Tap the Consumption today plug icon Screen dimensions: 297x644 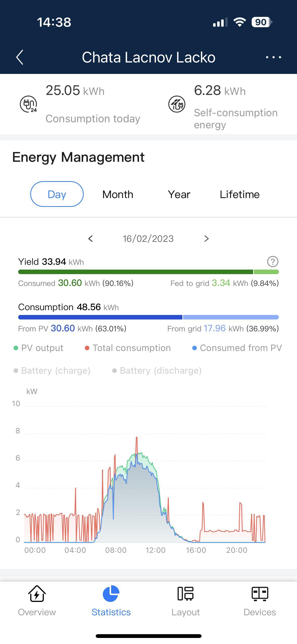28,104
